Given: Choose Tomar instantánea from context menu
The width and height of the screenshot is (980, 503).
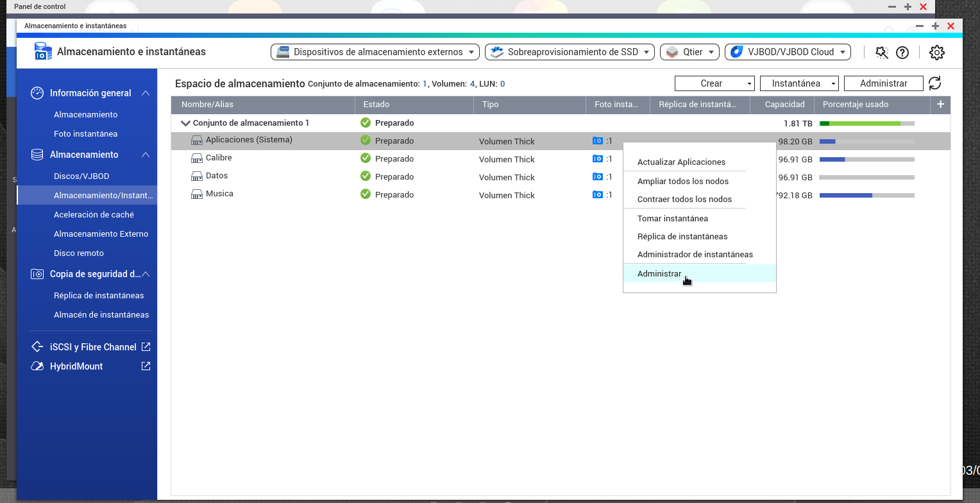Looking at the screenshot, I should [673, 219].
